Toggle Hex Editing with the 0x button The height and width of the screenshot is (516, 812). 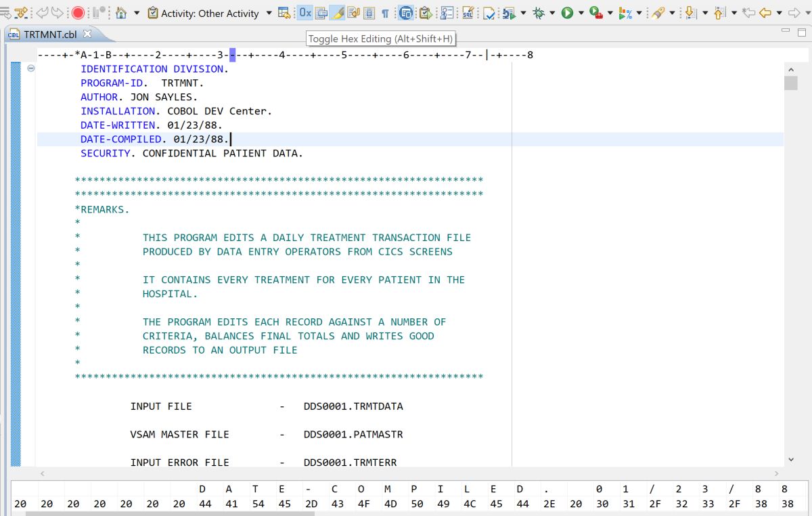click(x=304, y=13)
